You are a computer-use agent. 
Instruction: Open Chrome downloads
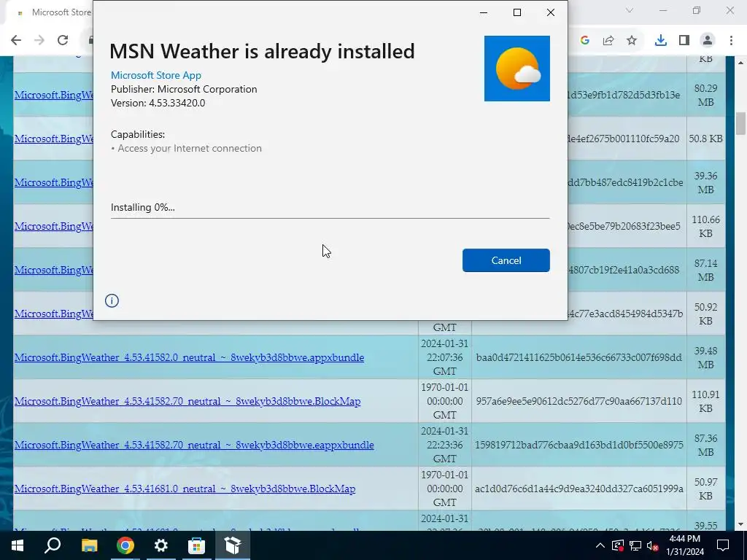[661, 41]
